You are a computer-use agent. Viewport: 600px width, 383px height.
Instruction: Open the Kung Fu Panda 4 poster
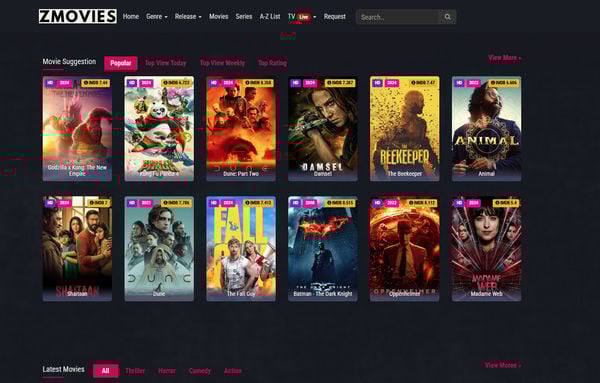159,129
